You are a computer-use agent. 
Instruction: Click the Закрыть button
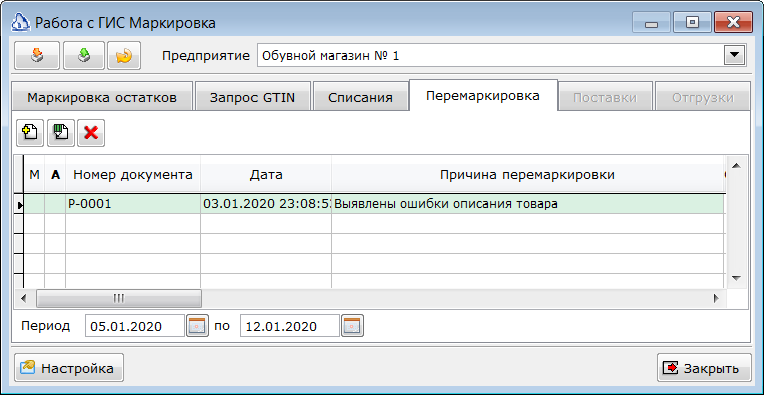click(704, 368)
